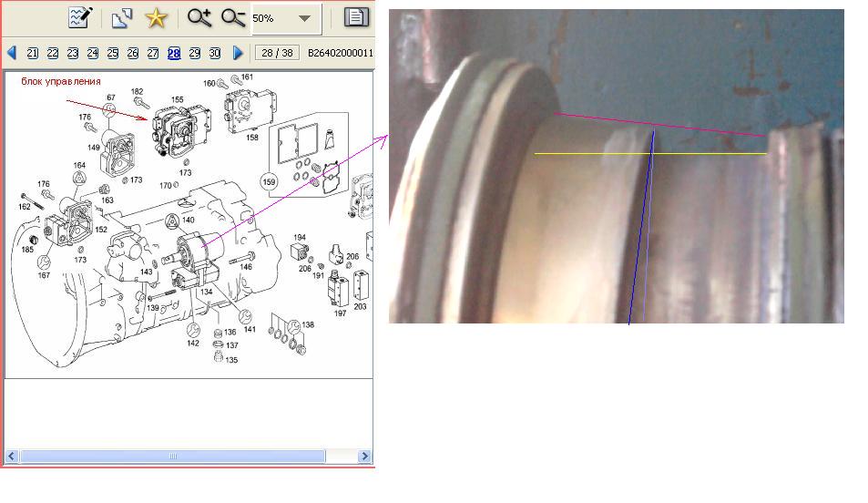Select part number 146 in diagram
The image size is (868, 503).
(246, 267)
